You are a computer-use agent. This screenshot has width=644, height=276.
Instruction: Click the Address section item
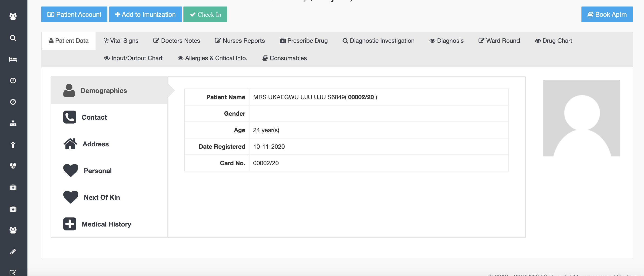coord(95,143)
